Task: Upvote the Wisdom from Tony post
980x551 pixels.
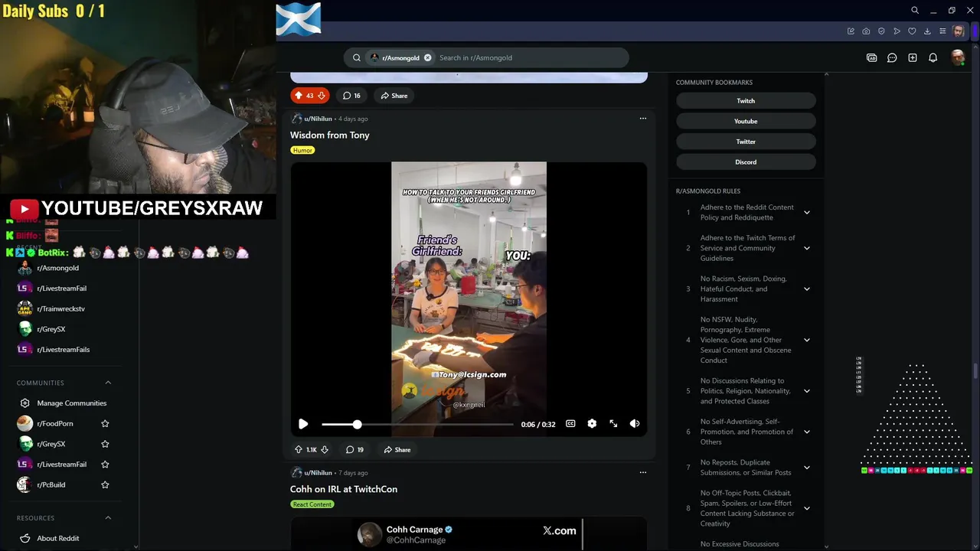Action: pos(299,450)
